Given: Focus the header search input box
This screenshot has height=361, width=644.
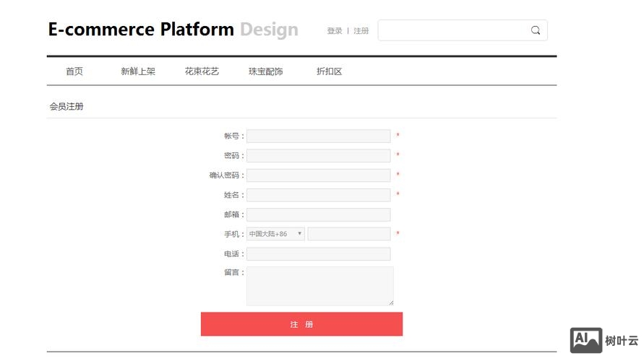Looking at the screenshot, I should (453, 30).
